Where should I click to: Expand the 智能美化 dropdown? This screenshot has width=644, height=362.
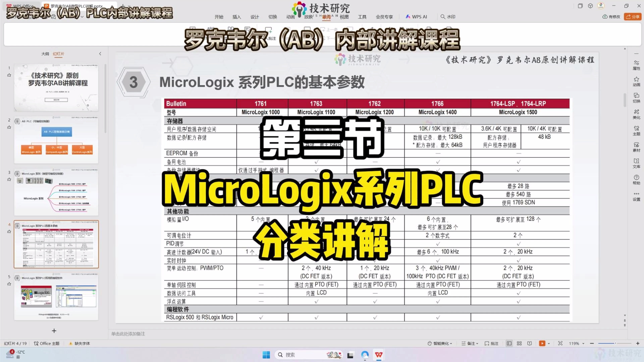point(440,343)
